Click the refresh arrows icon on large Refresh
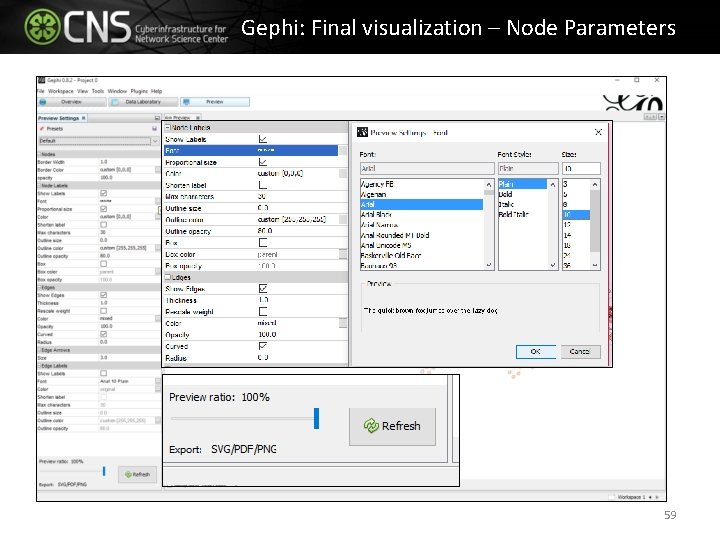Screen dimensions: 720x540 [371, 426]
